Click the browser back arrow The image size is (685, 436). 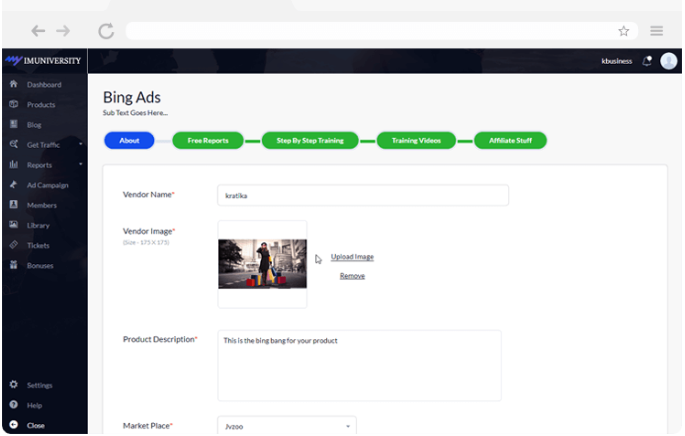click(x=38, y=31)
